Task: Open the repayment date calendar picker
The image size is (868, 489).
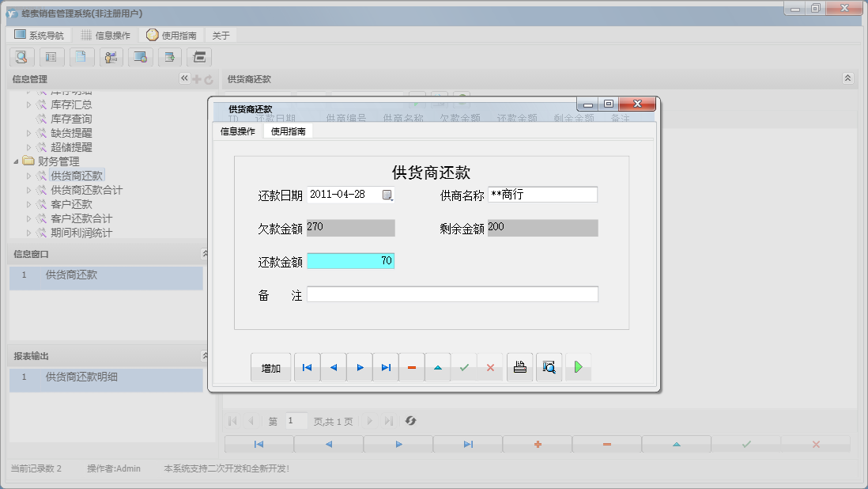Action: point(387,194)
